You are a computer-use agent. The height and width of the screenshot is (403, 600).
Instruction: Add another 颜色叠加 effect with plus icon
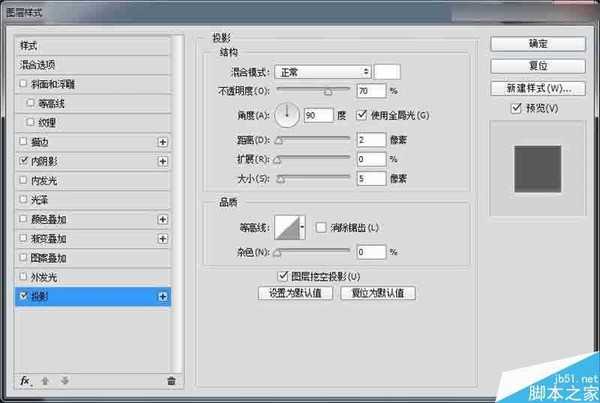pyautogui.click(x=163, y=219)
